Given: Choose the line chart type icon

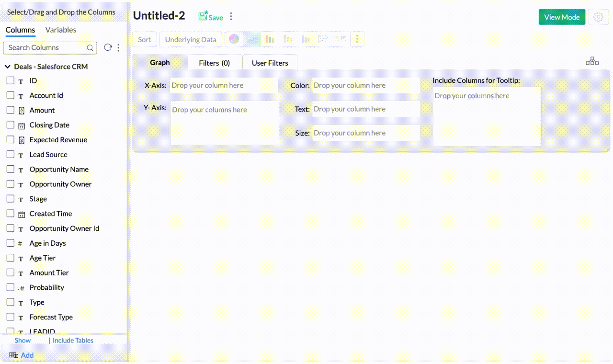Looking at the screenshot, I should (x=252, y=39).
